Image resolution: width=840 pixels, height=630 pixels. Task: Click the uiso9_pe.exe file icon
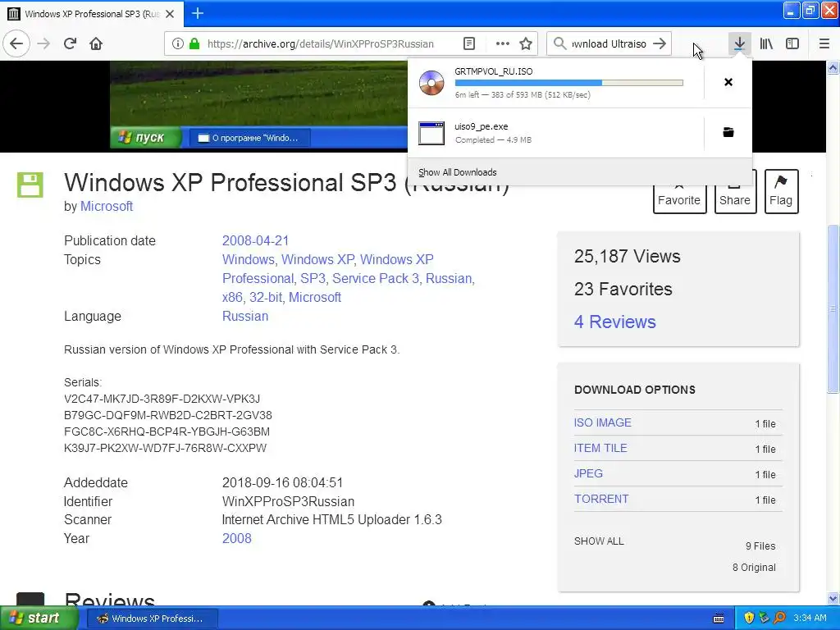point(431,133)
